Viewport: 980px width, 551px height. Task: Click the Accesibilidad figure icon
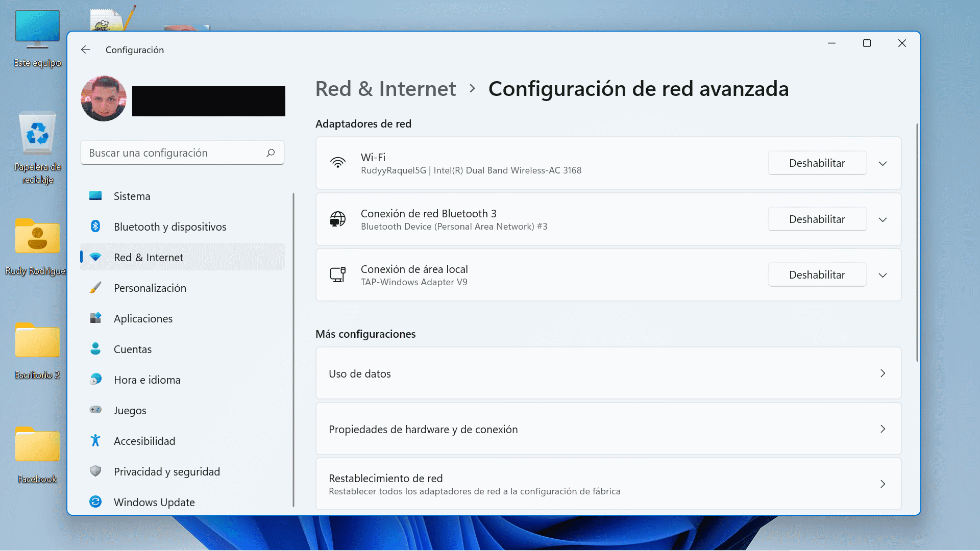(95, 440)
